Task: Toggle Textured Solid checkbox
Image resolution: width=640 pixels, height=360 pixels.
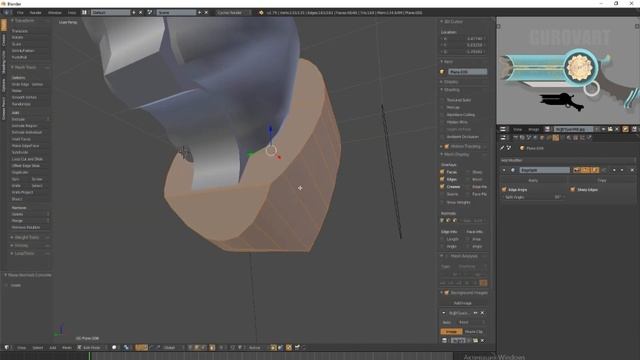Action: pyautogui.click(x=442, y=100)
